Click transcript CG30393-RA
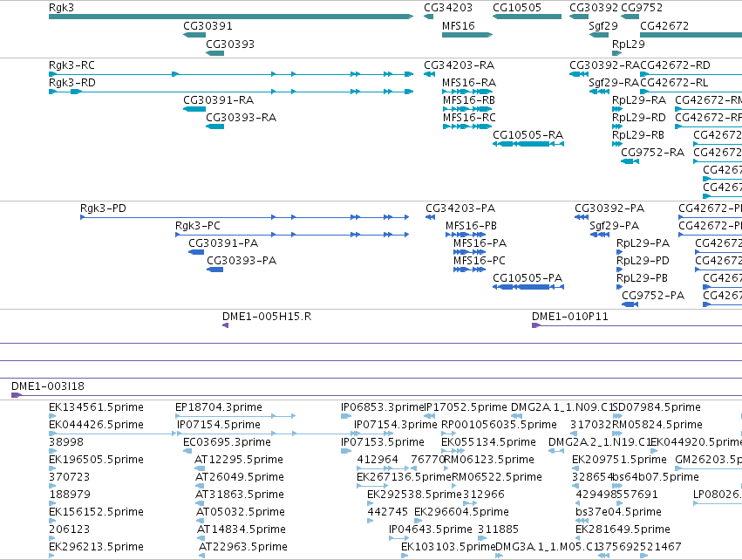742x560 pixels. coord(214,126)
